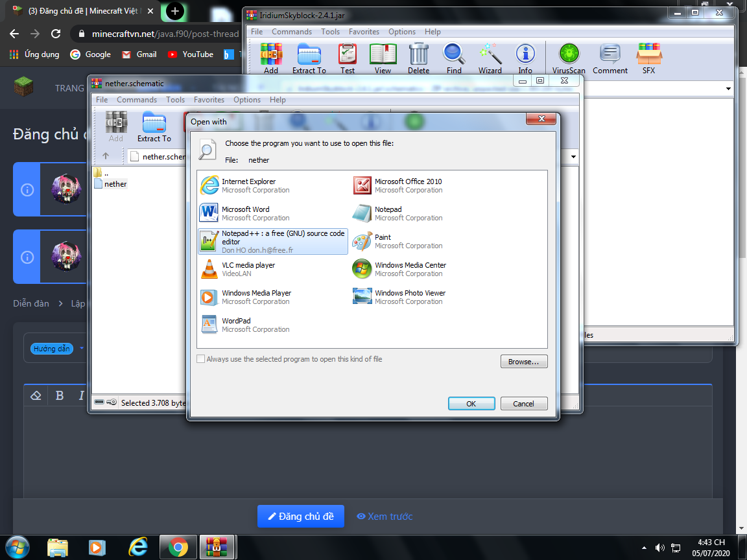Click Add icon in IridiumSkyblock WinRAR window
This screenshot has height=560, width=747.
pyautogui.click(x=271, y=58)
